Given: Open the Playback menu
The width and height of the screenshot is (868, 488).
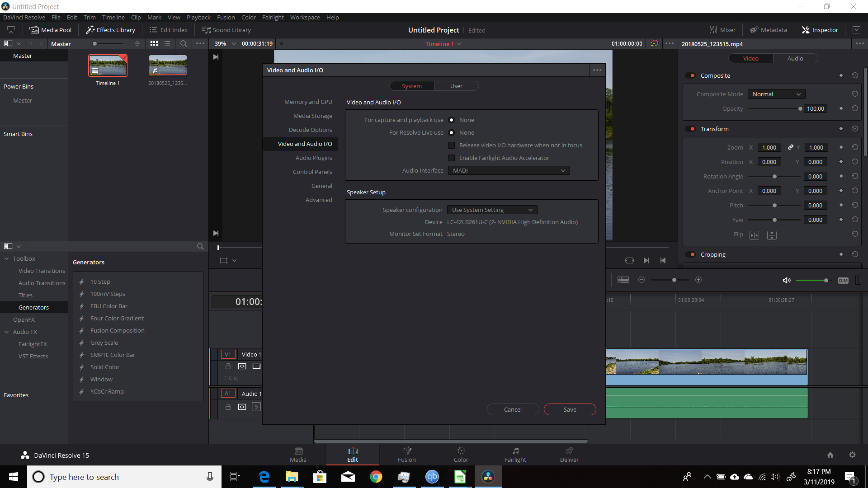Looking at the screenshot, I should (198, 17).
